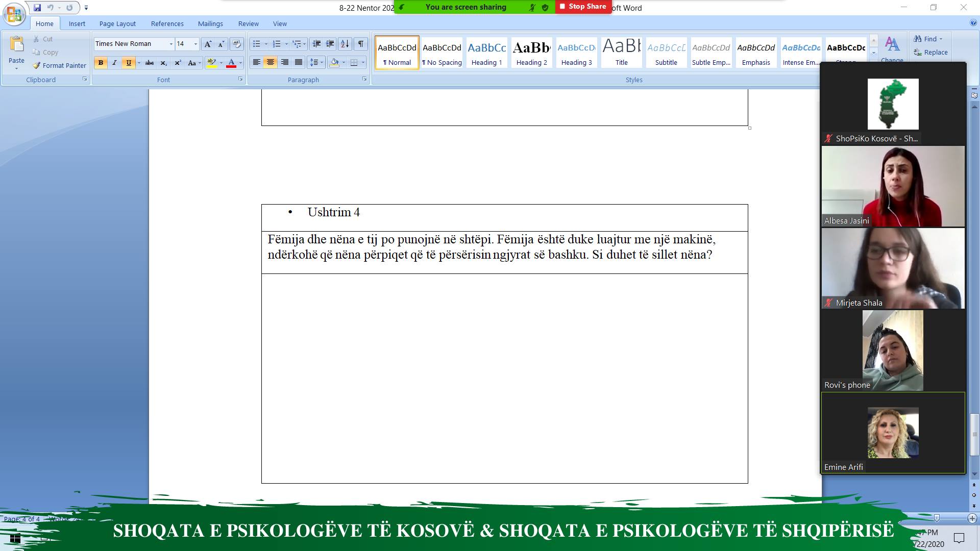Apply red font color

[231, 63]
